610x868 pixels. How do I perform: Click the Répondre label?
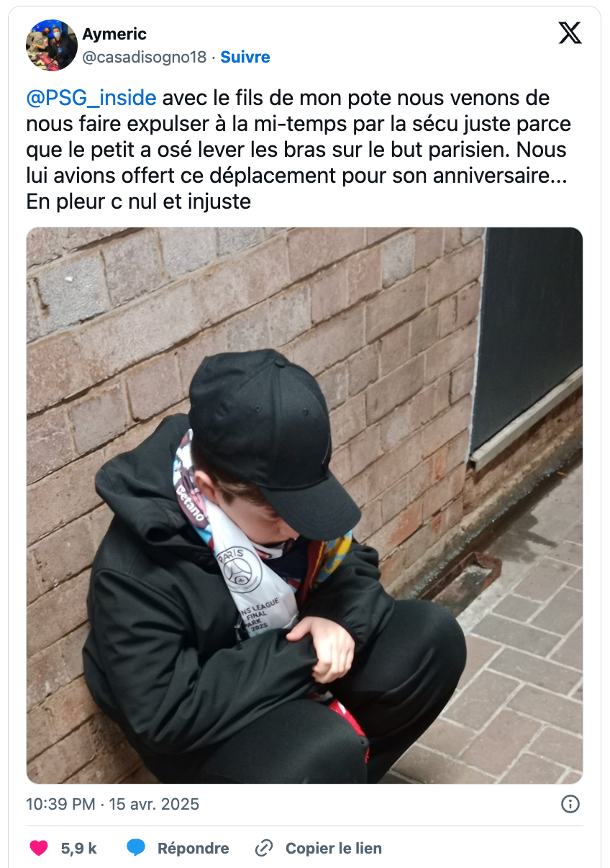(x=193, y=849)
